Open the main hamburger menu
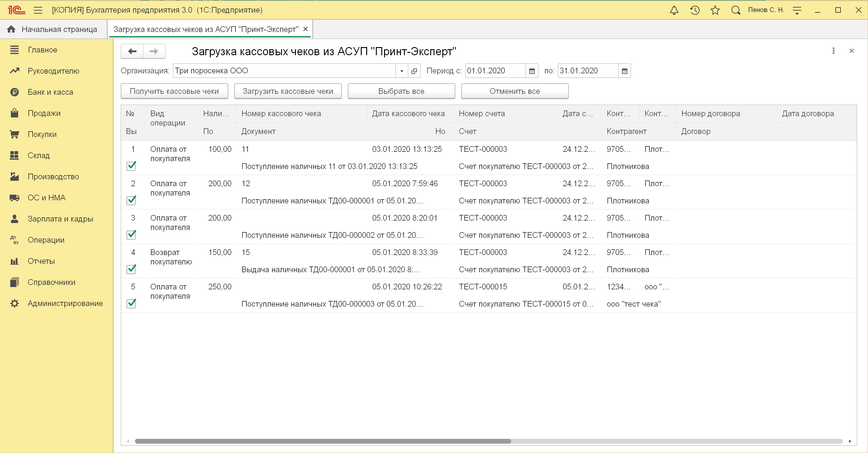868x453 pixels. click(38, 10)
